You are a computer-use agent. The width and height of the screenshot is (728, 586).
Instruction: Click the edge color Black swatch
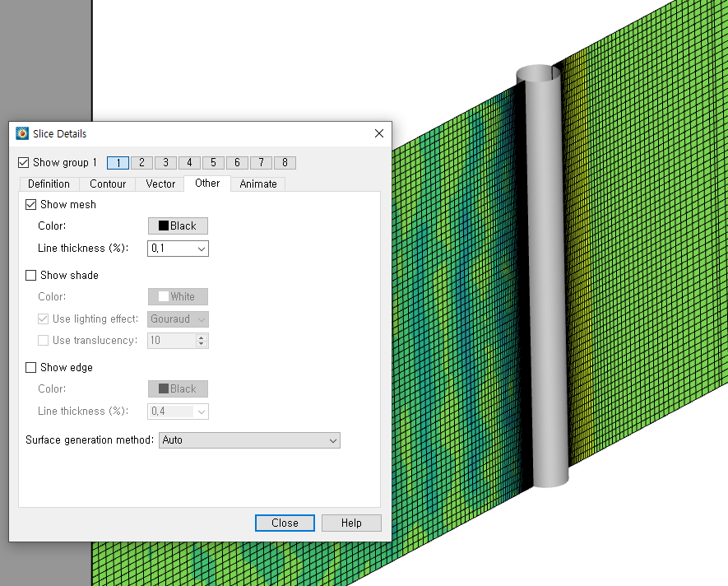178,389
